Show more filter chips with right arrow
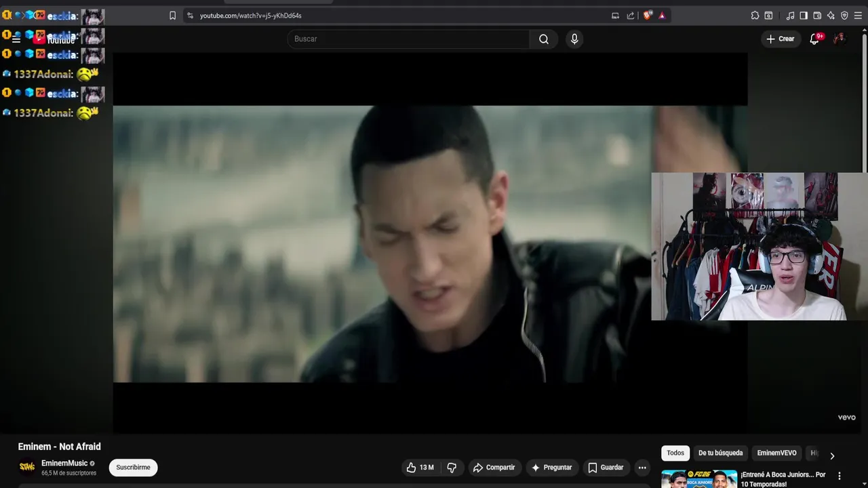 pos(832,455)
